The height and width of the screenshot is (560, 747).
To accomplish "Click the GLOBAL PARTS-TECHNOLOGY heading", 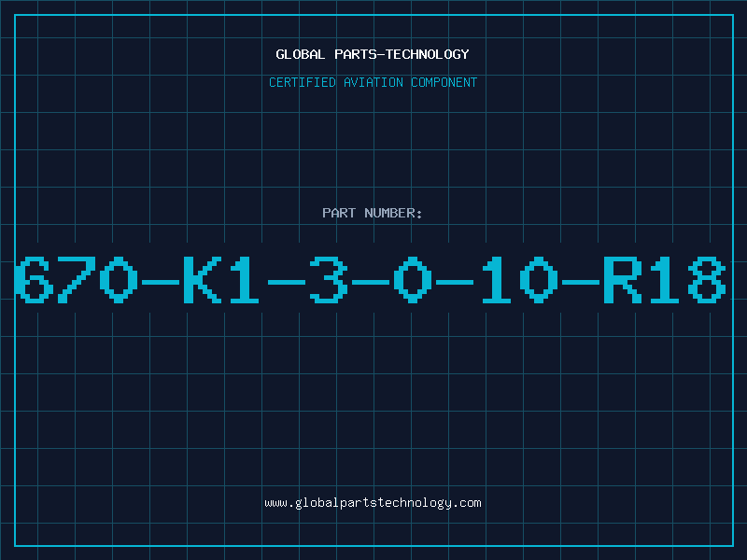I will pyautogui.click(x=373, y=54).
